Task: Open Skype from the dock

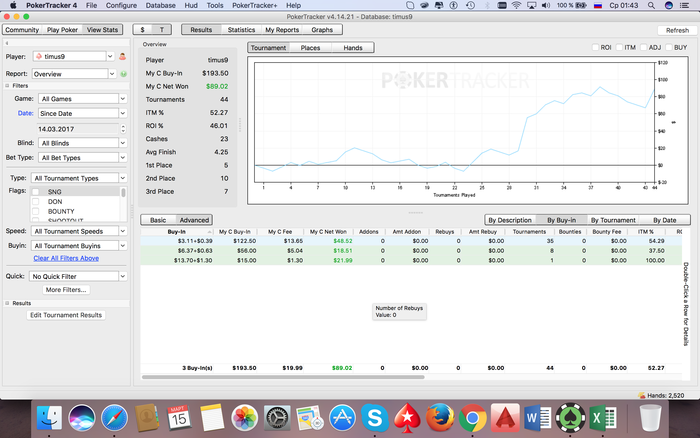Action: tap(375, 418)
